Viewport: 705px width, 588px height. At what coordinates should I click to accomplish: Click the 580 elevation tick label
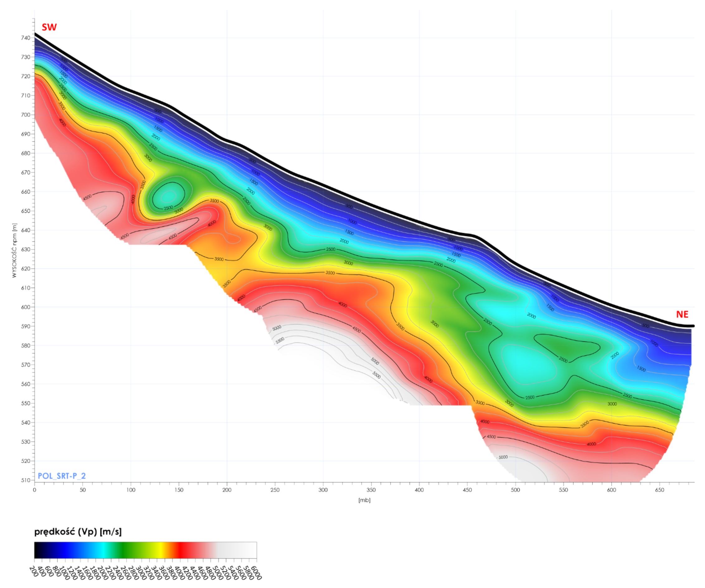coord(26,346)
